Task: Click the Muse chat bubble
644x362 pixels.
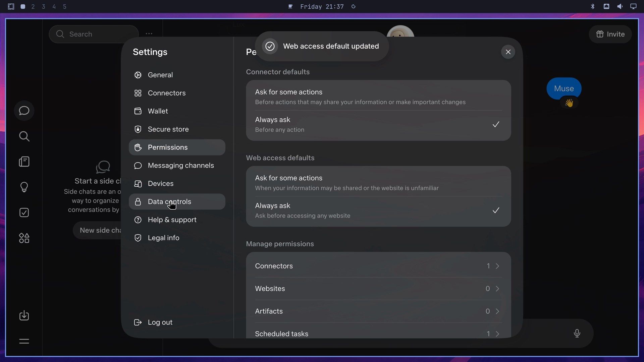Action: point(564,88)
